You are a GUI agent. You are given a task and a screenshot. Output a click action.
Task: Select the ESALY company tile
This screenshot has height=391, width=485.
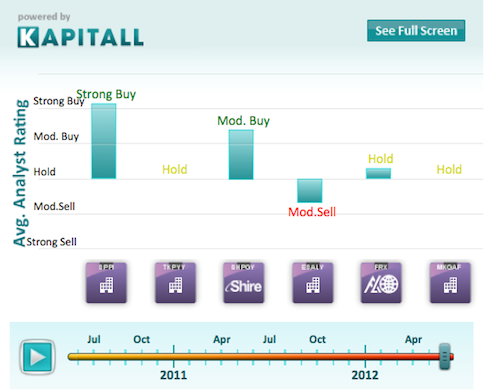(313, 283)
